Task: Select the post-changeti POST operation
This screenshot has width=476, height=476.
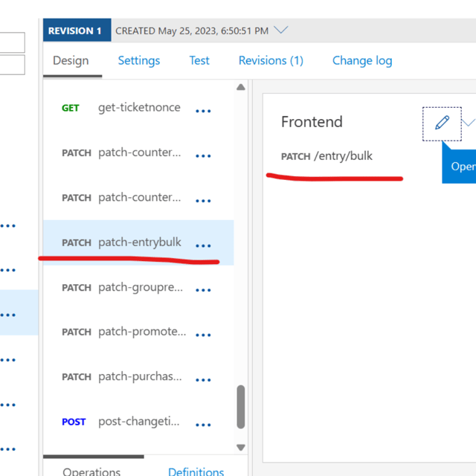Action: [138, 422]
